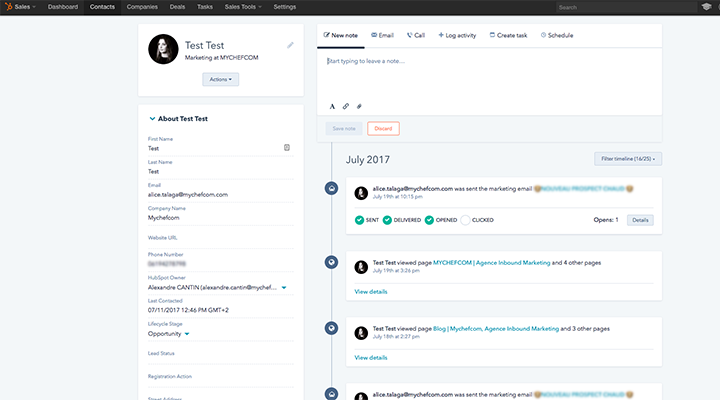This screenshot has width=720, height=400.
Task: Click the HubSpot sprocket logo
Action: coord(8,6)
